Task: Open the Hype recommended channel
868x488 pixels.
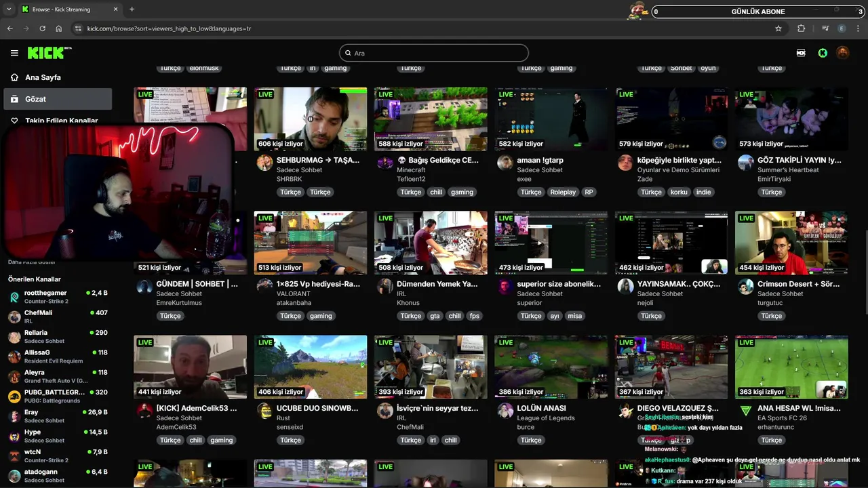Action: tap(58, 435)
